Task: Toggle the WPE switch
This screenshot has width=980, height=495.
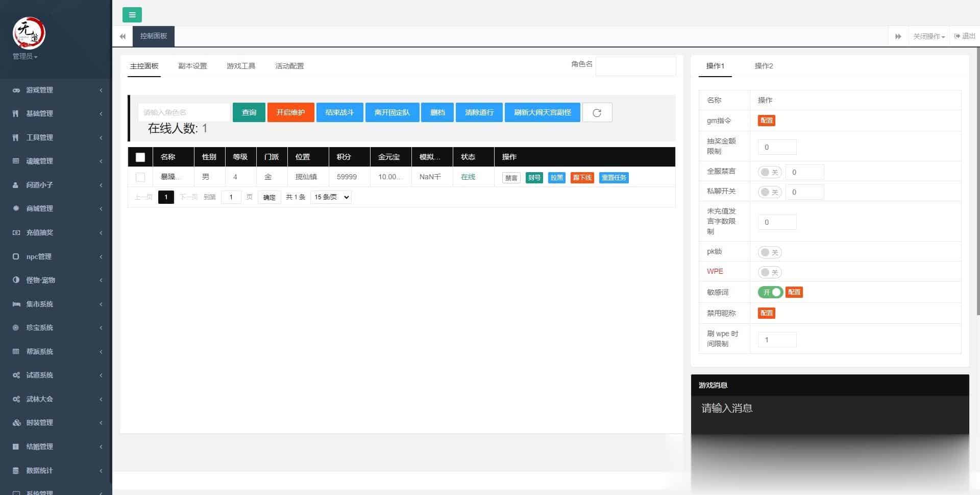Action: tap(770, 272)
